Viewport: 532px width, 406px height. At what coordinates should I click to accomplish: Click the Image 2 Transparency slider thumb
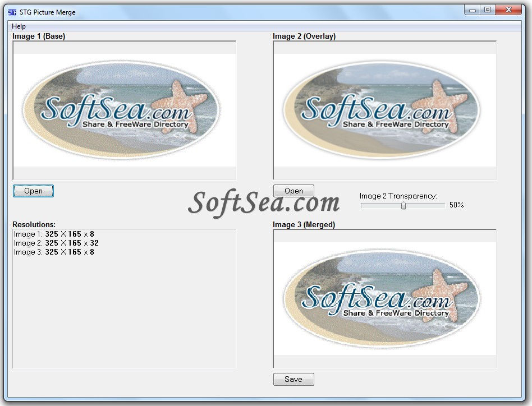[403, 205]
